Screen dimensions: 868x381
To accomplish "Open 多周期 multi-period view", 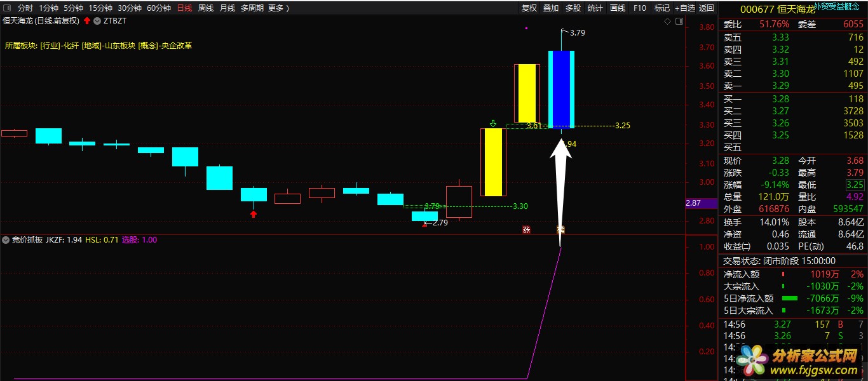I will 252,8.
